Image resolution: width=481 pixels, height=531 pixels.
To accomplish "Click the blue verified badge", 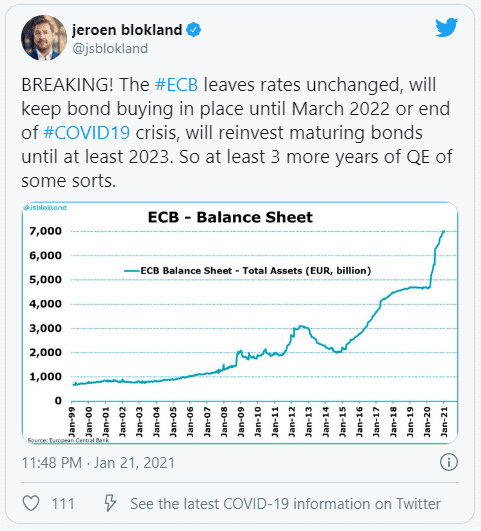I will (x=193, y=30).
